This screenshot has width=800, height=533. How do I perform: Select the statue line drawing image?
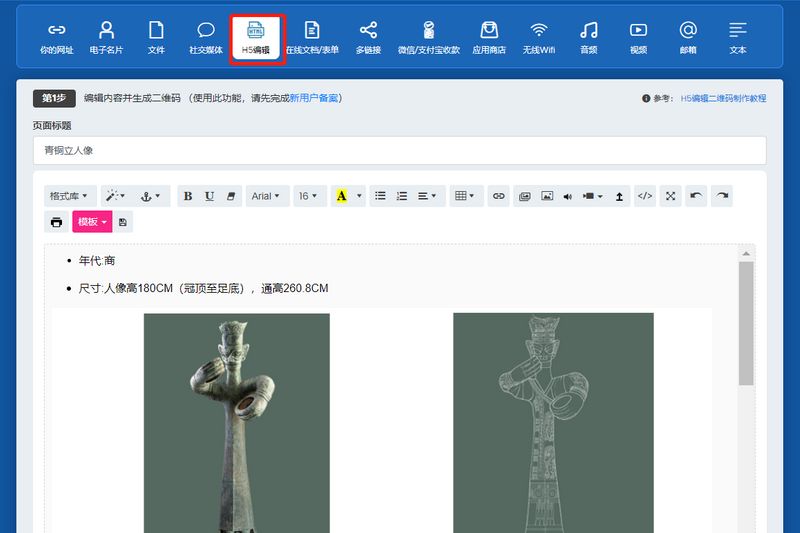[553, 423]
